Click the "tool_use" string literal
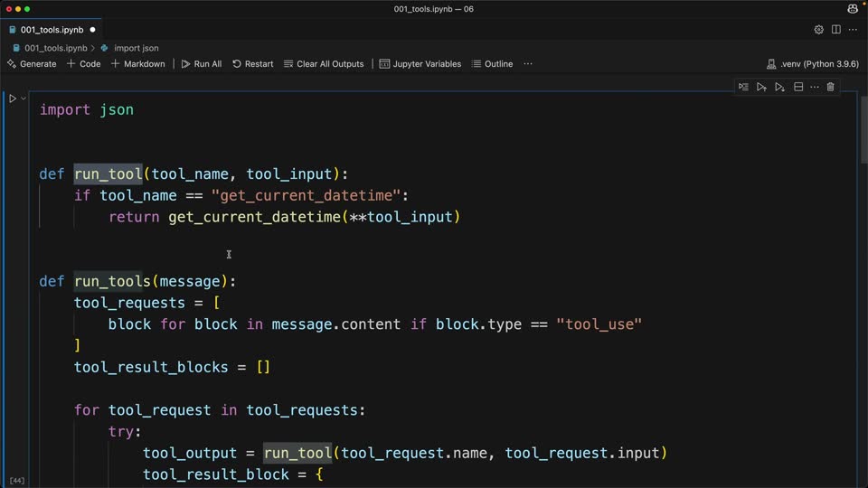This screenshot has height=488, width=868. 599,324
